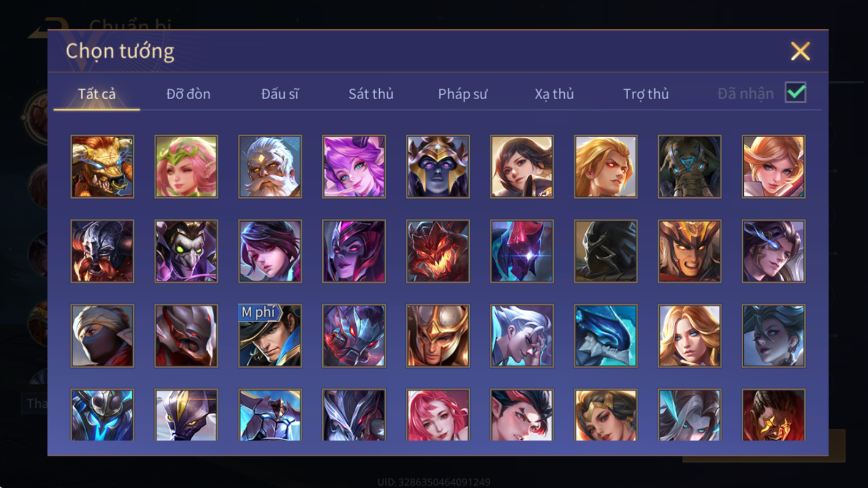Select the blue shark creature hero

(x=605, y=336)
